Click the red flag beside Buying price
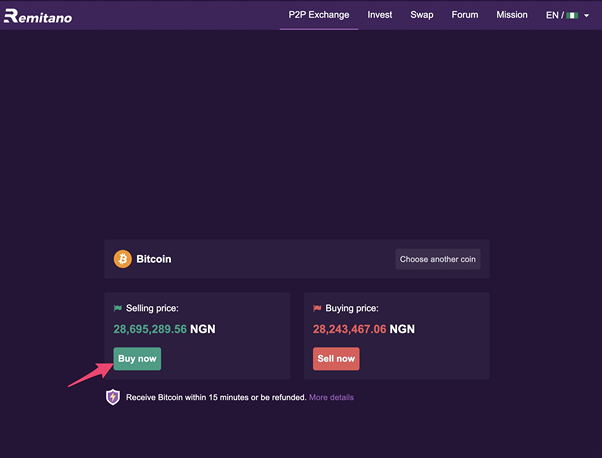Screen dimensions: 602x458 click(317, 308)
